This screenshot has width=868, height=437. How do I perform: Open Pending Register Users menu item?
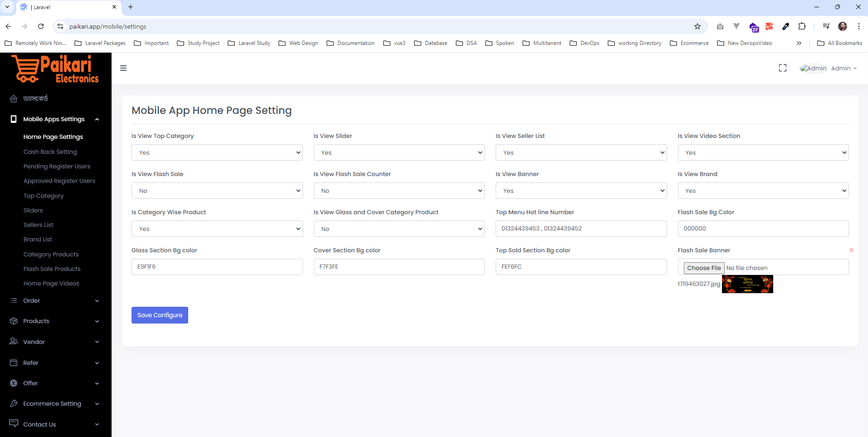(x=57, y=166)
